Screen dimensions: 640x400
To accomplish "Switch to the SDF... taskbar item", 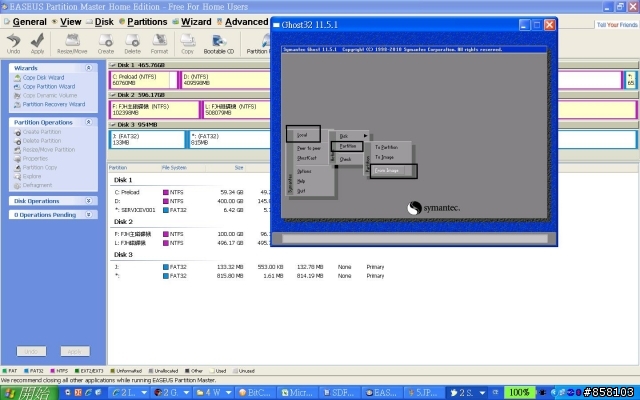I will pos(338,393).
